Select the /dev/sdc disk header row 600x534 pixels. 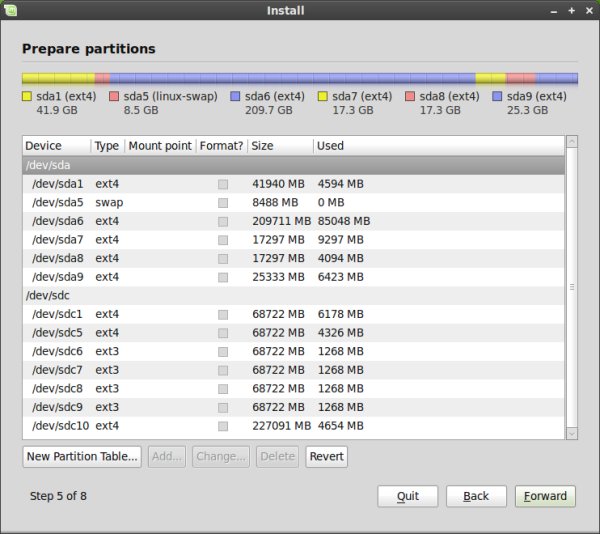click(292, 296)
